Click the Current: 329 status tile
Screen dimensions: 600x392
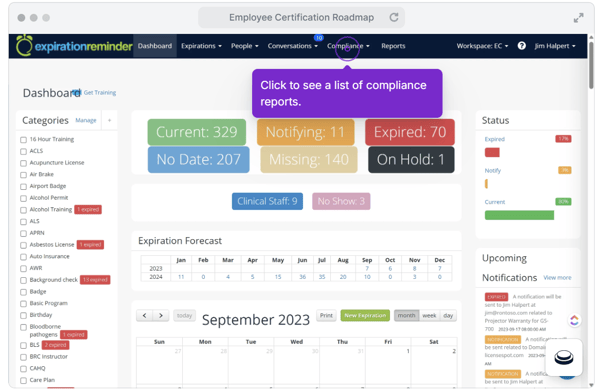pos(197,132)
